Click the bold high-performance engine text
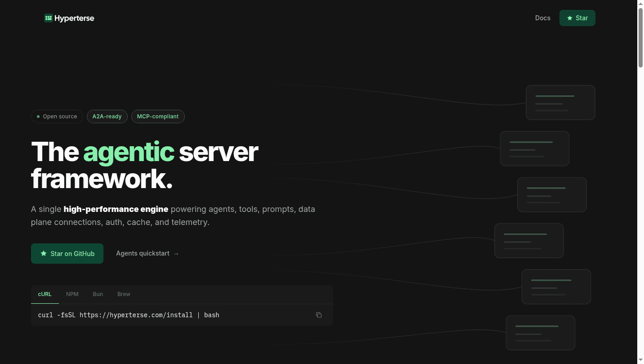The image size is (644, 364). [x=116, y=209]
